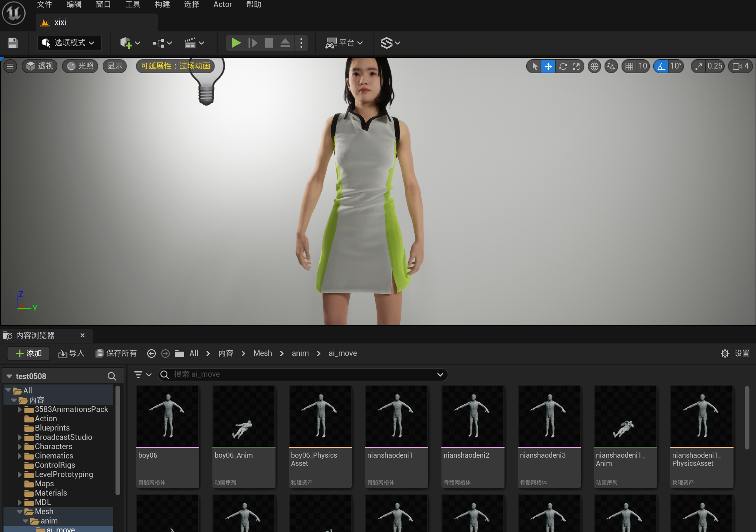Viewport: 756px width, 532px height.
Task: Toggle surface snapping icon
Action: pos(611,66)
